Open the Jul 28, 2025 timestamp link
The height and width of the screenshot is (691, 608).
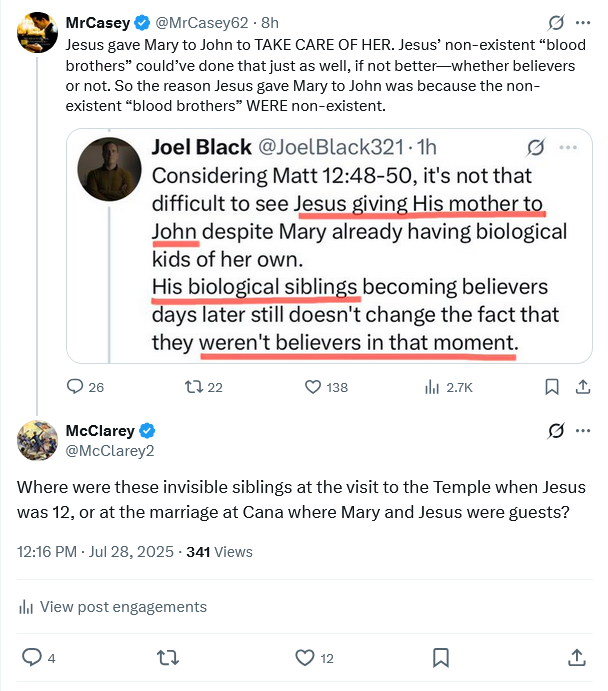[x=126, y=551]
